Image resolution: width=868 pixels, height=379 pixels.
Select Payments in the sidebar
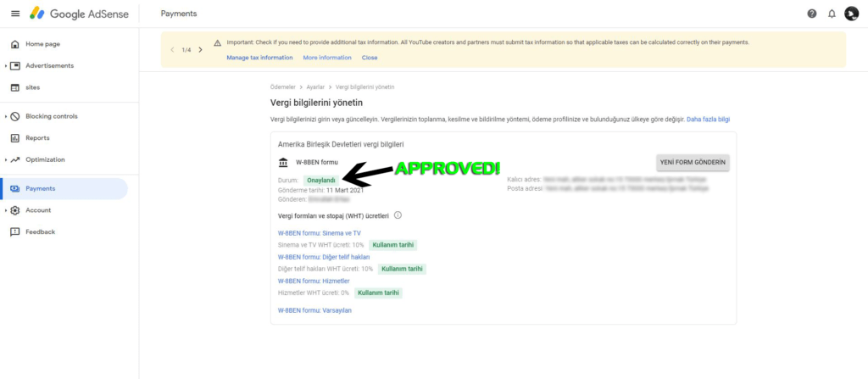(x=64, y=188)
